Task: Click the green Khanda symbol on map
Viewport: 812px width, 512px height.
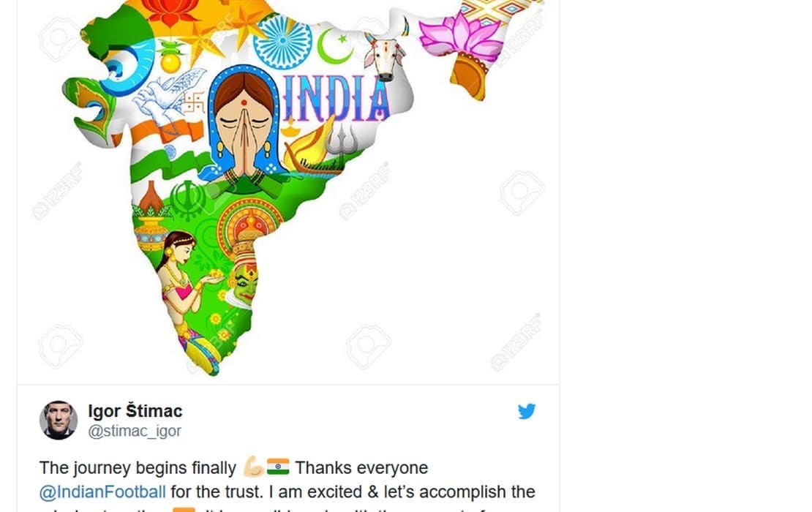Action: tap(188, 200)
